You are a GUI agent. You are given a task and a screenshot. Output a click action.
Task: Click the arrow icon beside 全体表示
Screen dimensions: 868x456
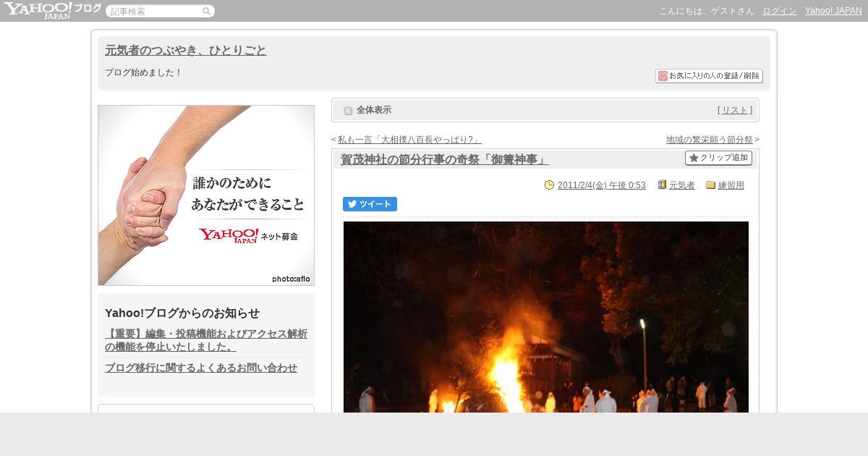(348, 110)
